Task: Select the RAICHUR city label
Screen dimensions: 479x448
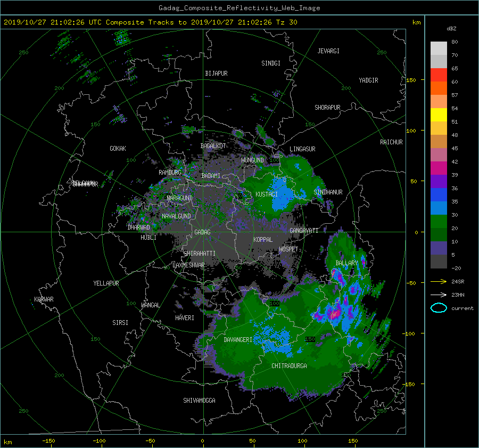Action: pos(391,142)
